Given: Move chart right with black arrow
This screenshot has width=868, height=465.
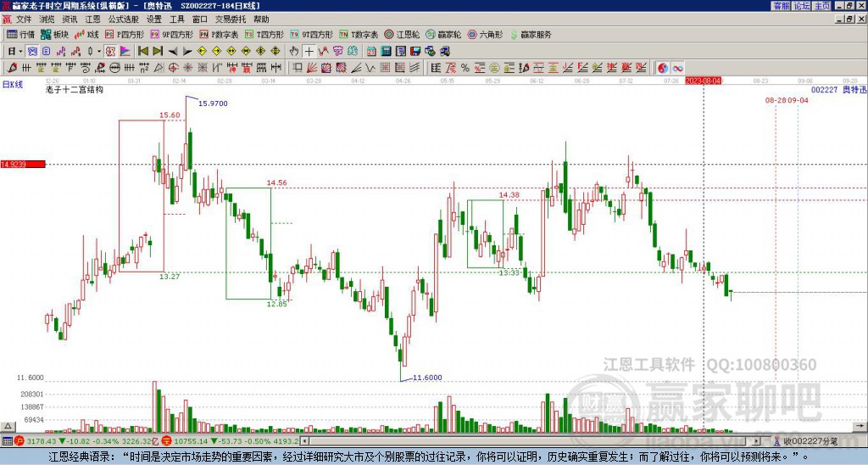Looking at the screenshot, I should click(187, 52).
